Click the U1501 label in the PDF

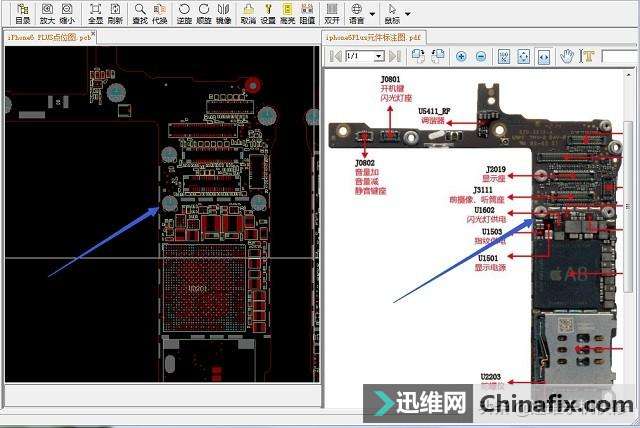pos(488,258)
